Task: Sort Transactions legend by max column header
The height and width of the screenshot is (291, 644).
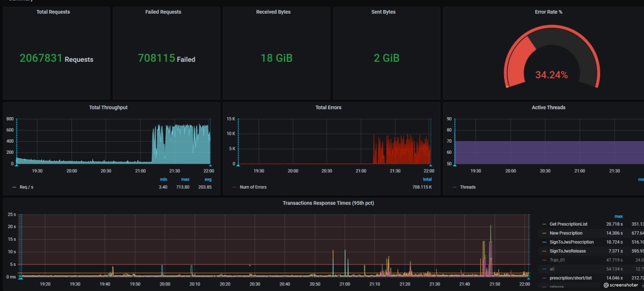Action: coord(618,217)
